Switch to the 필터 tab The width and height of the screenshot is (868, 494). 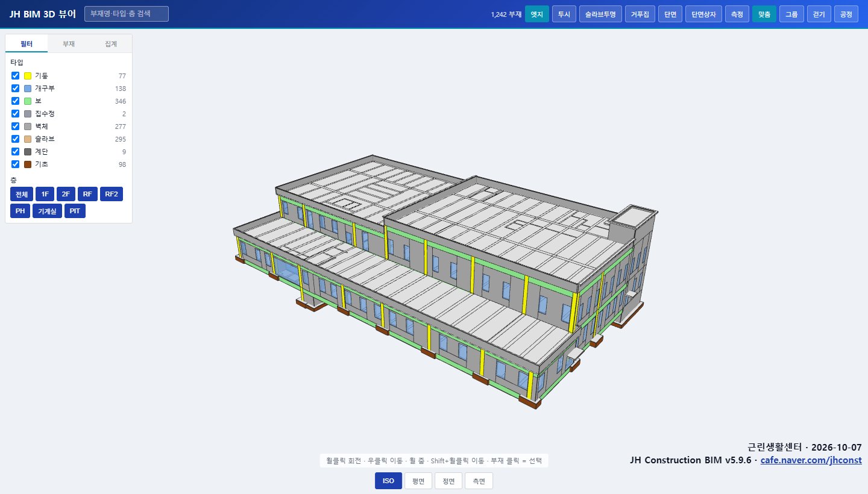27,44
